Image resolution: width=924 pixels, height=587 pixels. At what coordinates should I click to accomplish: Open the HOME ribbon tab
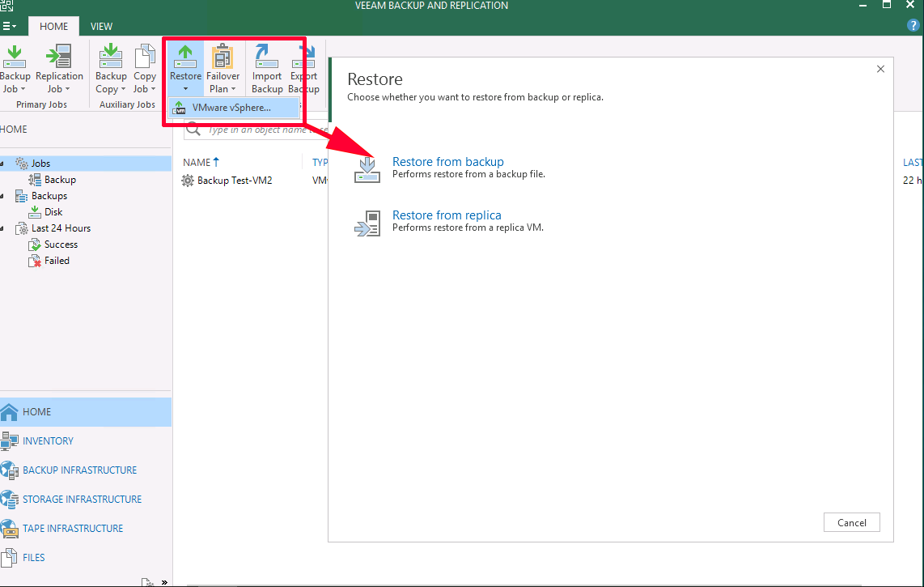[x=53, y=26]
